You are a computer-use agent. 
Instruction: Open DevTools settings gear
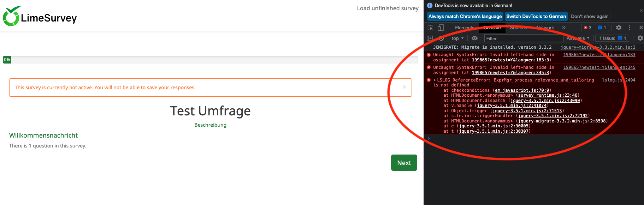[619, 28]
